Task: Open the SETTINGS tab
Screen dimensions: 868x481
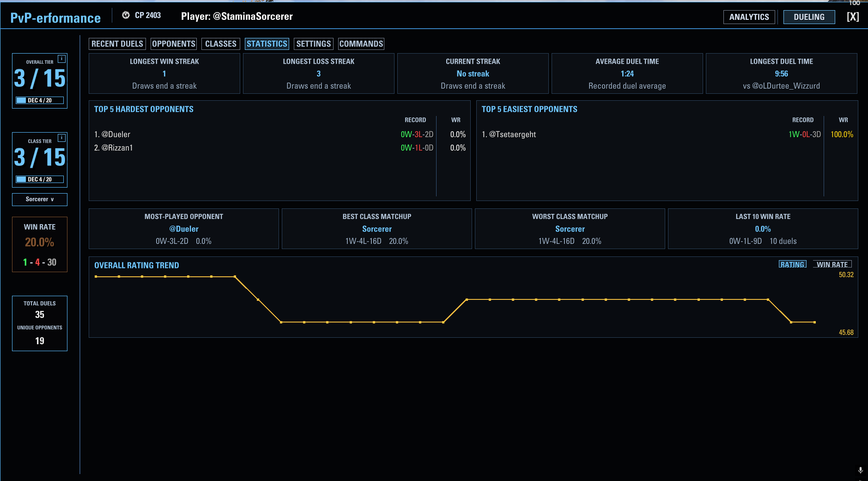Action: point(314,44)
